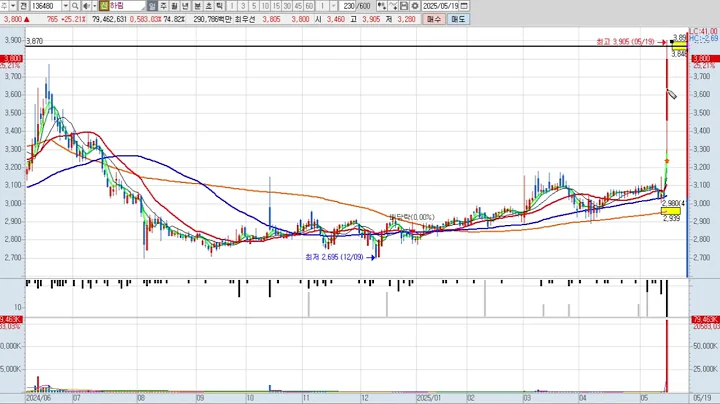720x404 pixels.
Task: Click the LC:41.00 indicator text
Action: pos(703,32)
